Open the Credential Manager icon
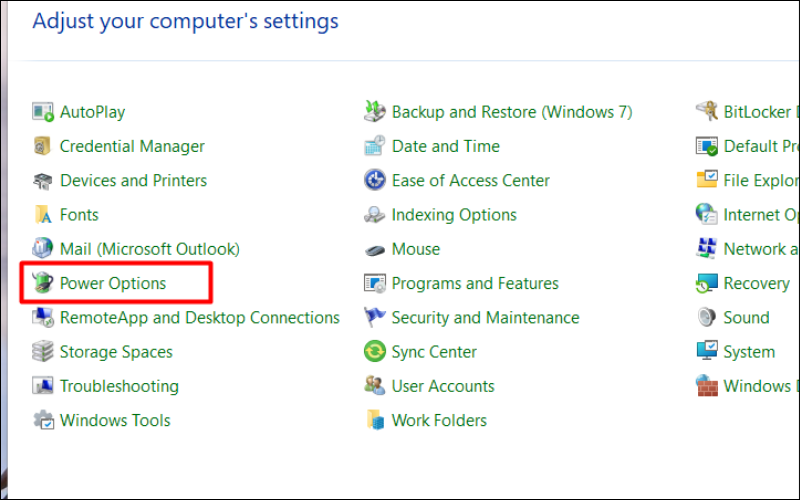800x500 pixels. pos(43,147)
